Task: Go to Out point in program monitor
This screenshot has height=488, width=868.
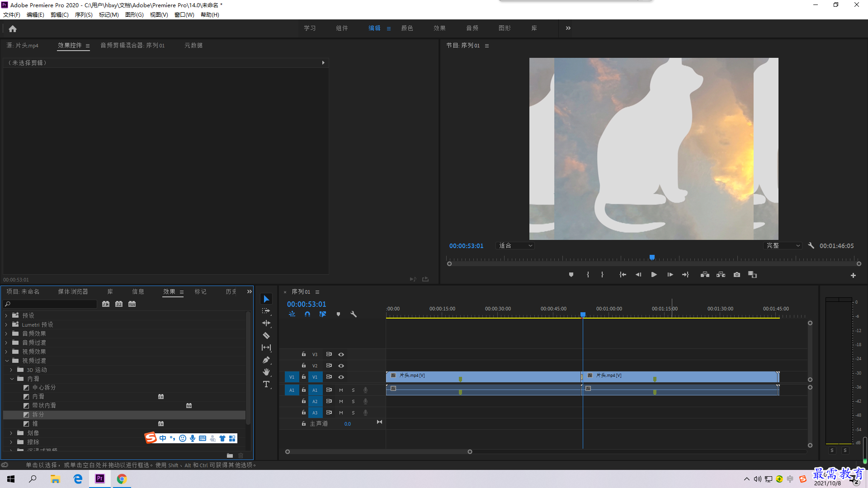Action: coord(685,275)
